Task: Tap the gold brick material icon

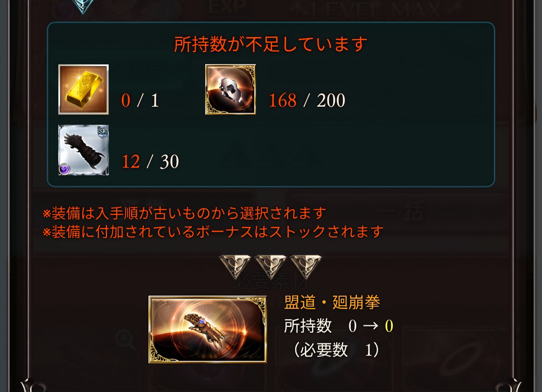Action: coord(83,89)
